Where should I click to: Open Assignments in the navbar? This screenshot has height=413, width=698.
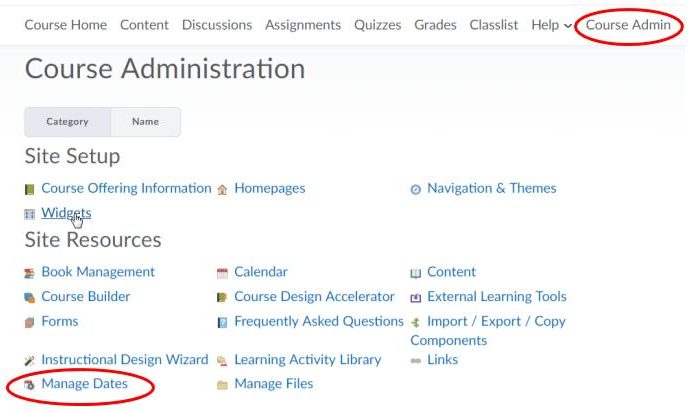tap(303, 25)
